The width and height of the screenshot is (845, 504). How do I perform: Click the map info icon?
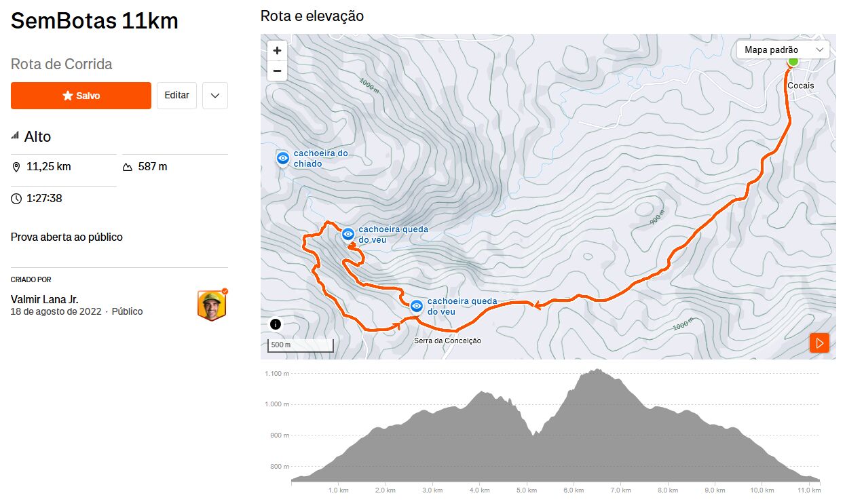pos(276,324)
